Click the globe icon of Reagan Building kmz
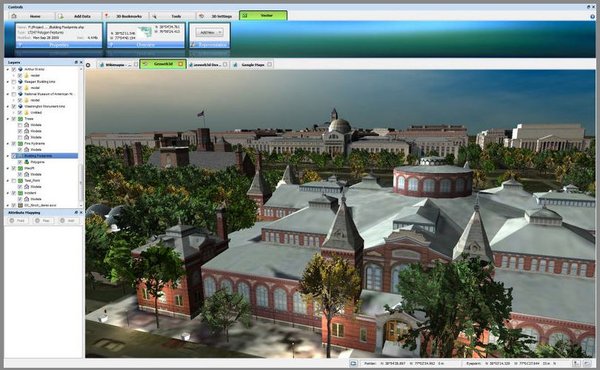Screen dimensions: 600x370 [x=20, y=82]
